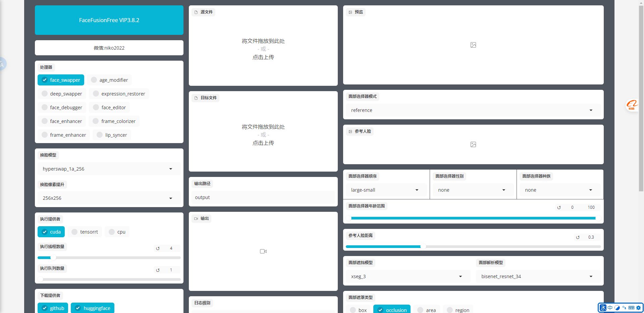Toggle the IME moon half-width icon
This screenshot has height=313, width=644.
[x=617, y=308]
